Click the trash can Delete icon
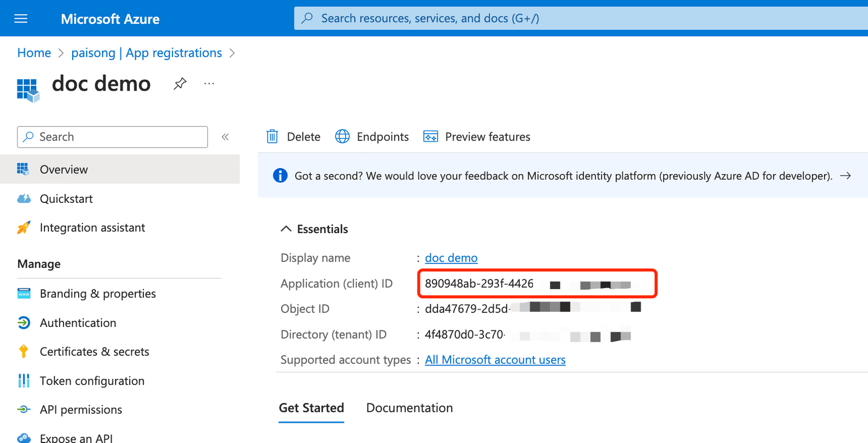Image resolution: width=868 pixels, height=443 pixels. (272, 137)
